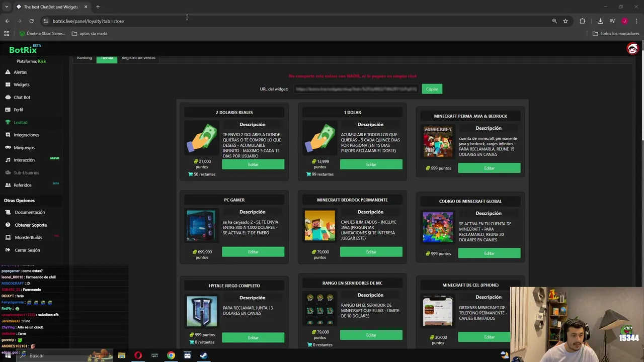Click the Codigo de Minecraft Global image

tap(438, 227)
